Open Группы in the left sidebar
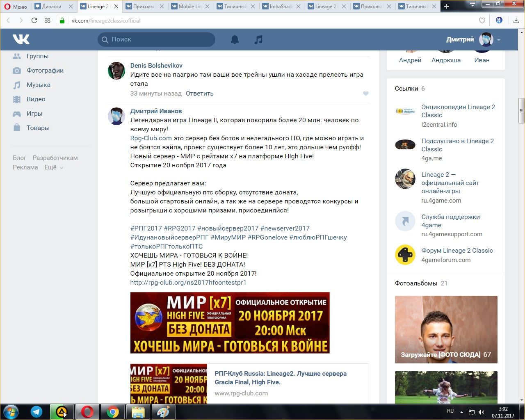Viewport: 525px width, 420px height. pos(37,56)
